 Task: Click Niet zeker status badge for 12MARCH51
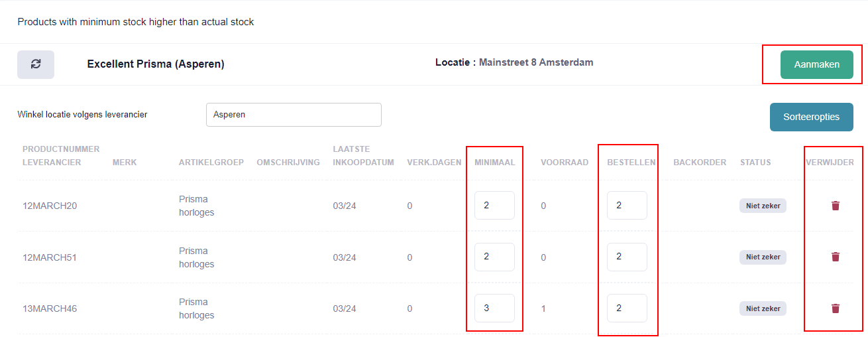(763, 257)
